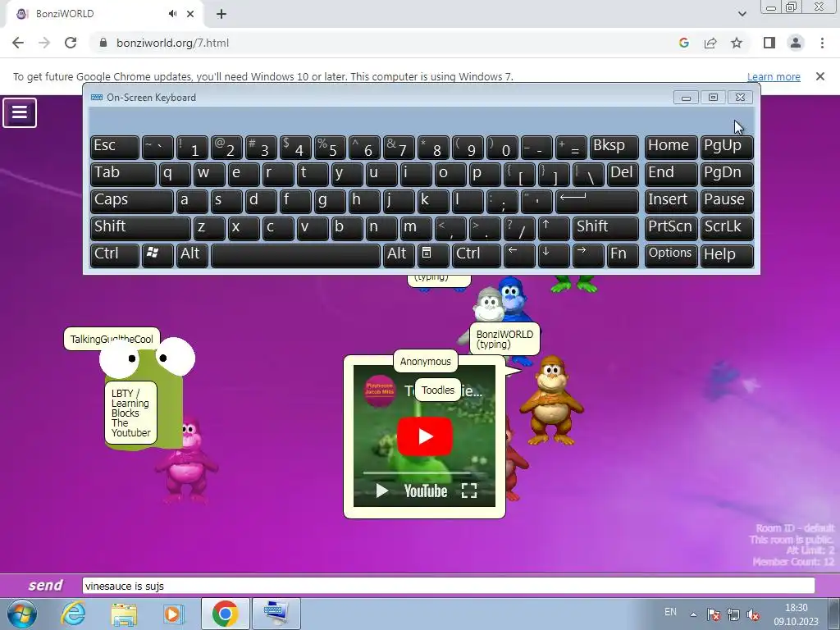Screen dimensions: 840x630
Task: Open Chrome profile avatar
Action: pyautogui.click(x=796, y=43)
